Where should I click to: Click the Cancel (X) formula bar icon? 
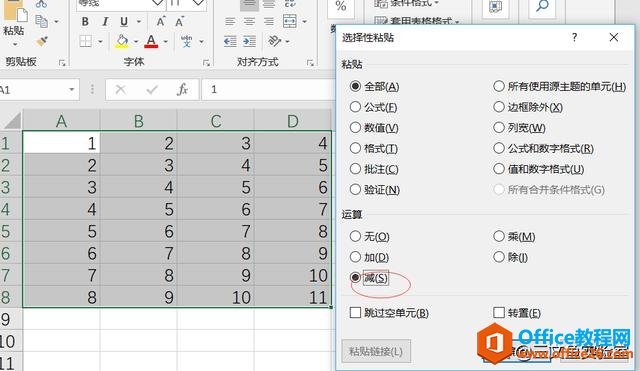click(x=121, y=89)
